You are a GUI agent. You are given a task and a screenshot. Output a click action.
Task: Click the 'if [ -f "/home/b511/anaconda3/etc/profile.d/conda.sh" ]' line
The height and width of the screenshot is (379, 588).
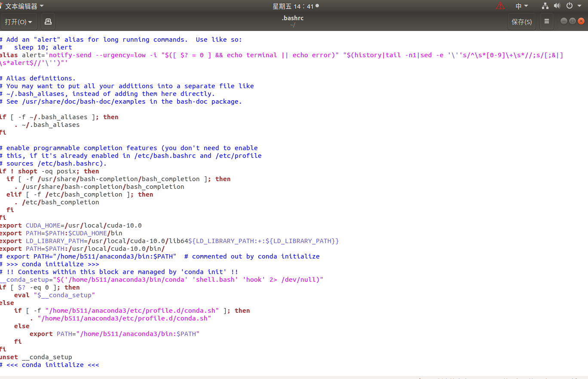[x=132, y=311]
